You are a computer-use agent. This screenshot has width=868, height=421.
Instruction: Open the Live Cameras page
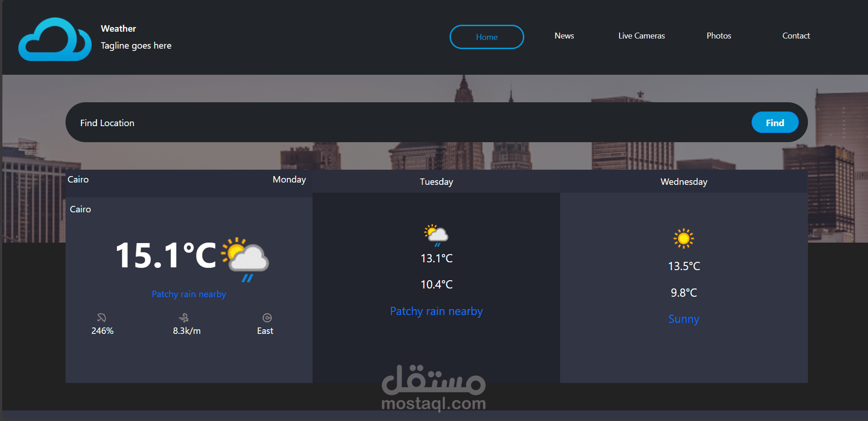click(x=641, y=36)
